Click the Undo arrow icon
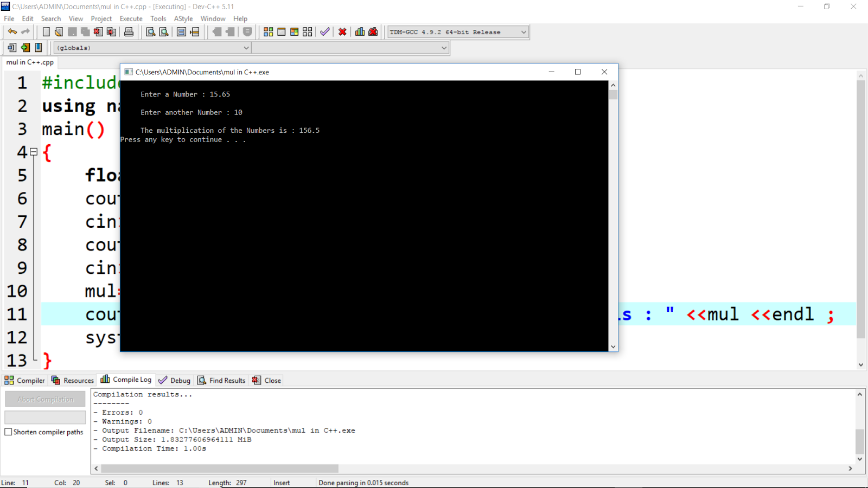868x488 pixels. click(12, 31)
